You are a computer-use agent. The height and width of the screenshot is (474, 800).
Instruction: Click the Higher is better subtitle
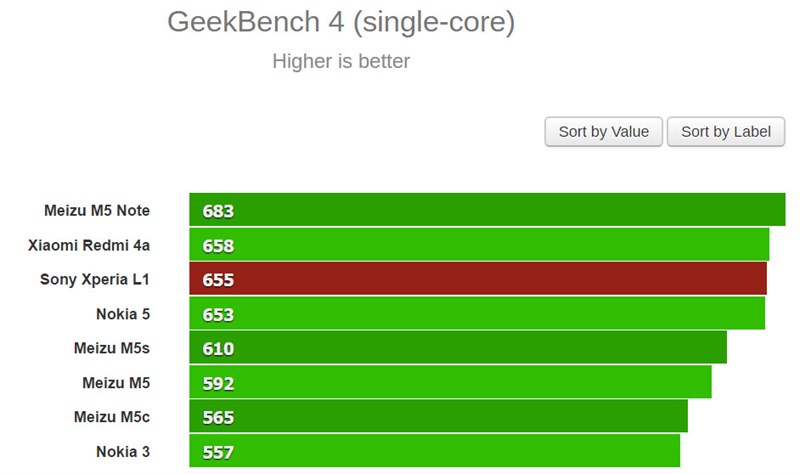tap(341, 61)
